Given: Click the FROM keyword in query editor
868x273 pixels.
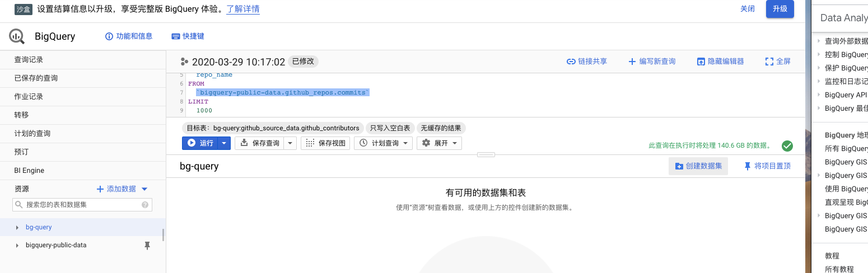Looking at the screenshot, I should (196, 83).
